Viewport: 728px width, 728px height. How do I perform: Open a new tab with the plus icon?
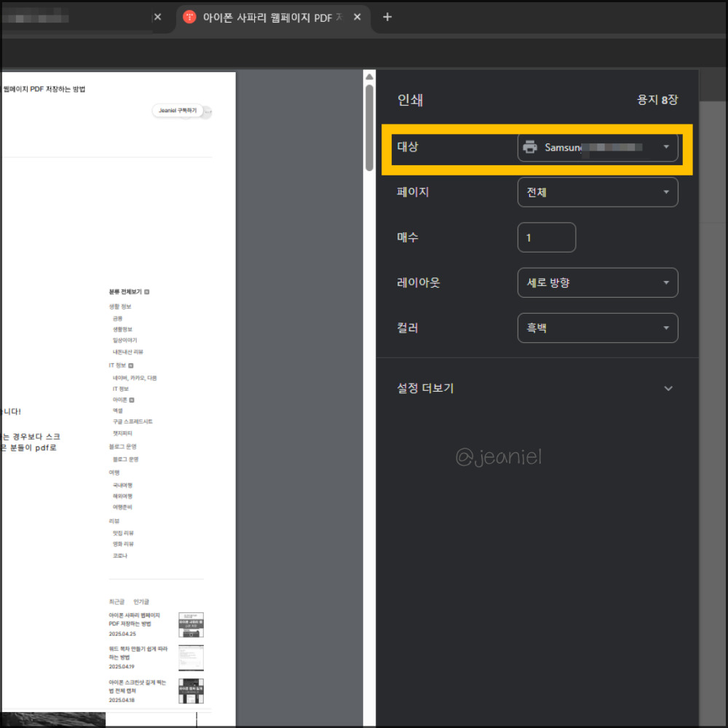(x=387, y=17)
